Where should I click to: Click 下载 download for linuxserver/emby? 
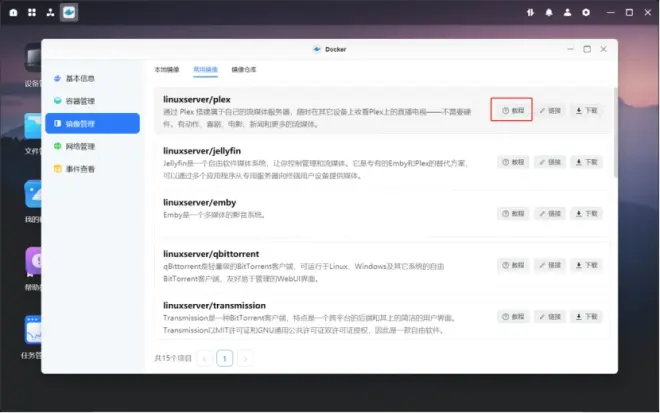coord(587,214)
